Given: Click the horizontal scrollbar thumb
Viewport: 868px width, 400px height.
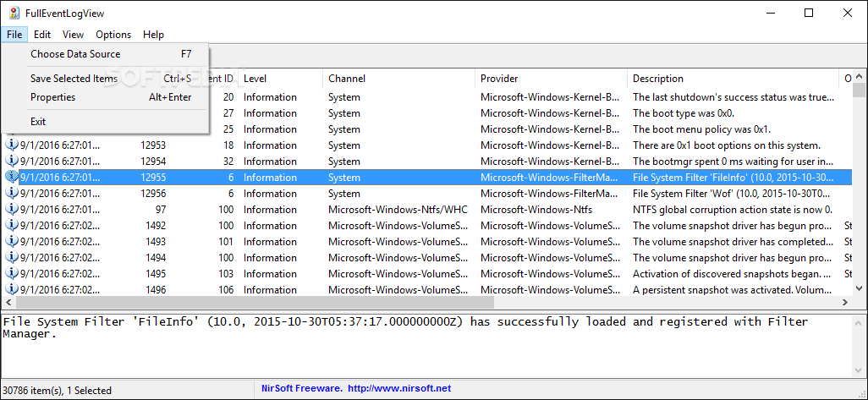Looking at the screenshot, I should point(254,303).
